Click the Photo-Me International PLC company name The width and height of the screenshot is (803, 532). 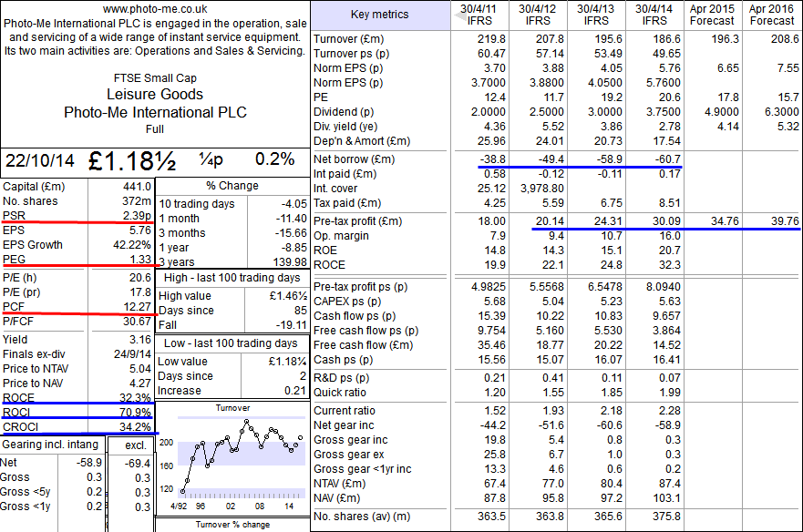point(153,111)
